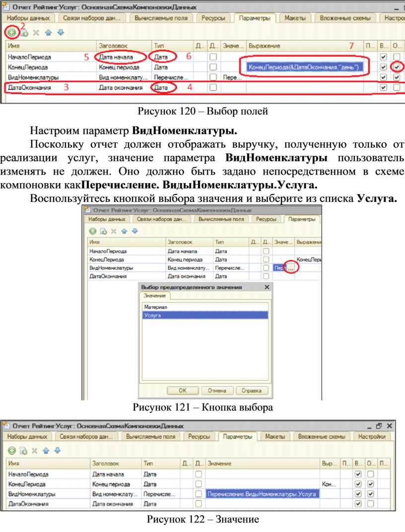Click the Заголовок column header in Figure 121
Screen dimensions: 405x532
tap(190, 242)
